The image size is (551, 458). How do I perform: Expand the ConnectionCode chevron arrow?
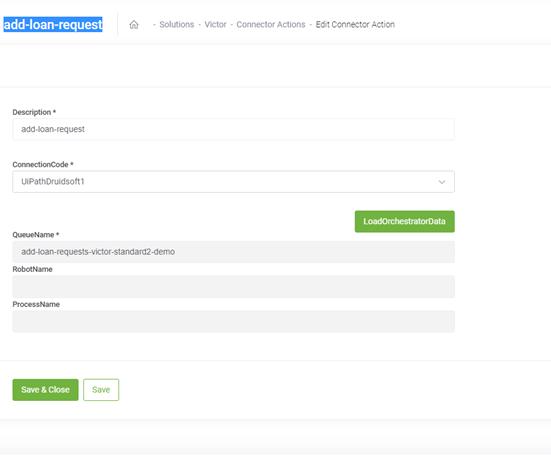[x=442, y=182]
